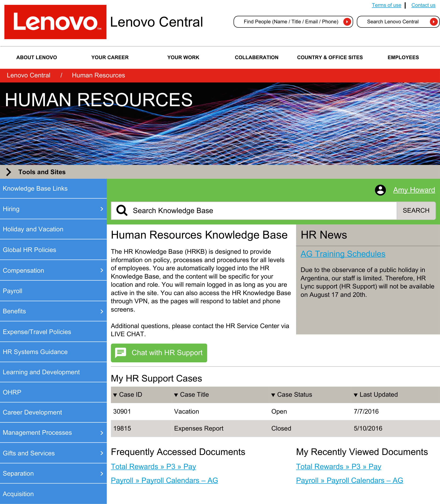The image size is (440, 504).
Task: Expand the Gifts and Services chevron
Action: pyautogui.click(x=102, y=453)
